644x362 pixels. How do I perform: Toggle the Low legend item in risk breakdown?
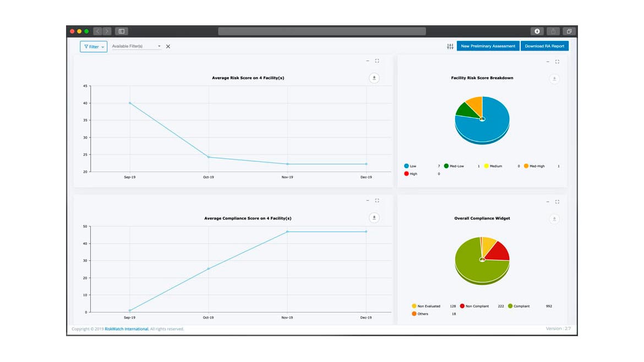(x=410, y=166)
